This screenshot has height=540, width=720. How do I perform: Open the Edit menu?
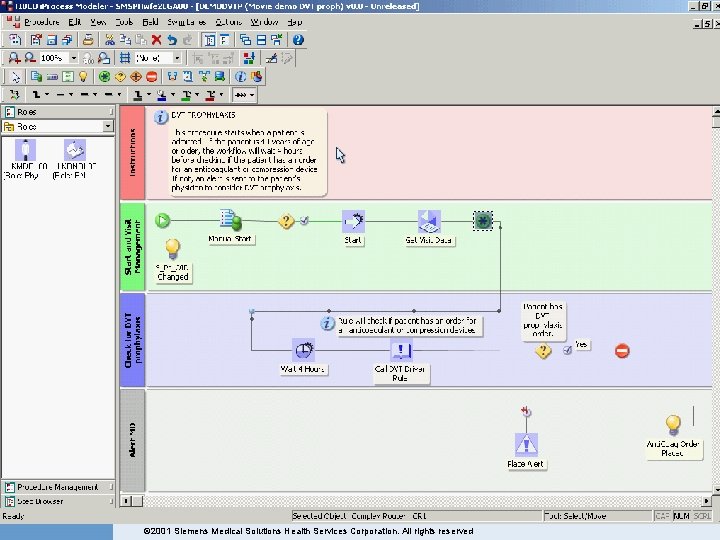(74, 22)
